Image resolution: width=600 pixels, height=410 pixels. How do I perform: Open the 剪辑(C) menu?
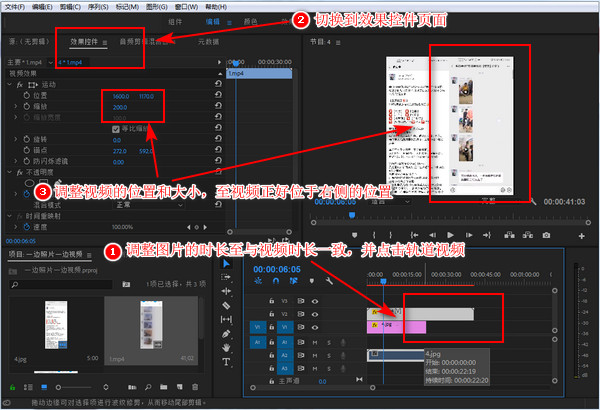(x=70, y=7)
